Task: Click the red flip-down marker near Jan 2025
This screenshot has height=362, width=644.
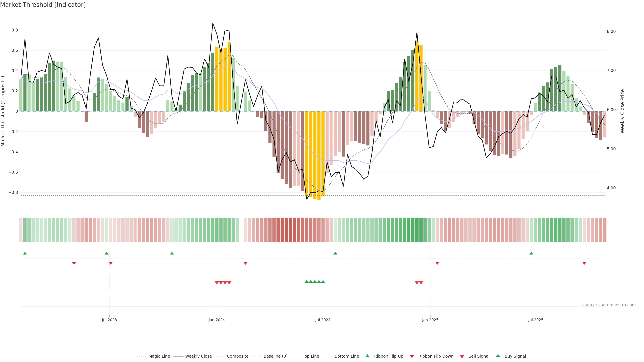Action: (437, 263)
